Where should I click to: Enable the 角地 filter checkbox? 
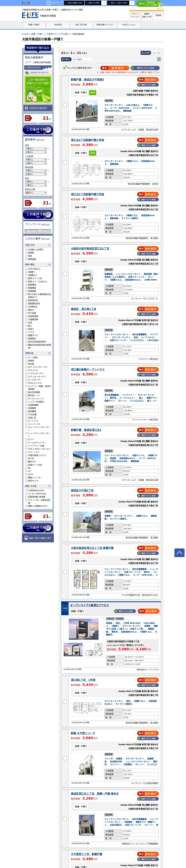click(x=26, y=256)
